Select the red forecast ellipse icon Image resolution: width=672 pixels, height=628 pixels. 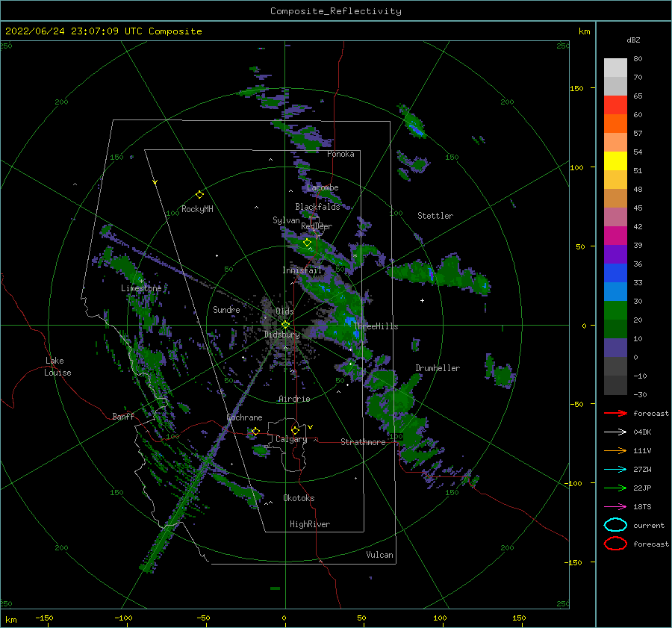[615, 544]
